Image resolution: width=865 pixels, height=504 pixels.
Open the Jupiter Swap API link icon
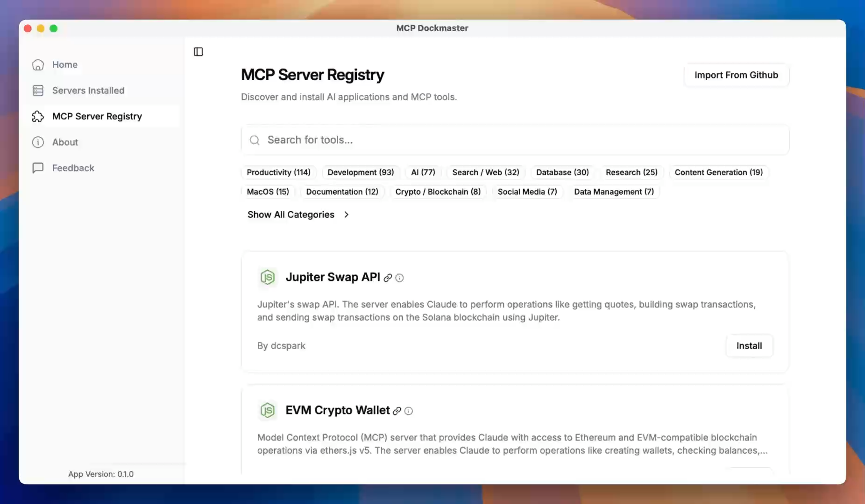388,278
